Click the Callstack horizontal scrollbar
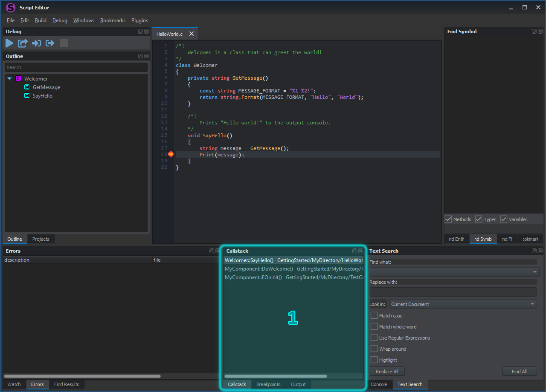This screenshot has height=392, width=546. tap(276, 376)
